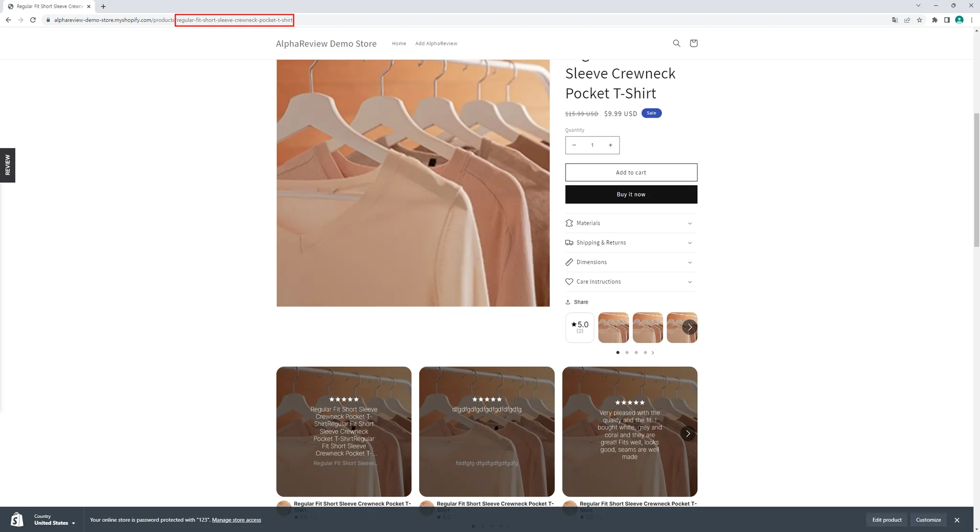Open Add AlphaReview menu link

(x=436, y=44)
